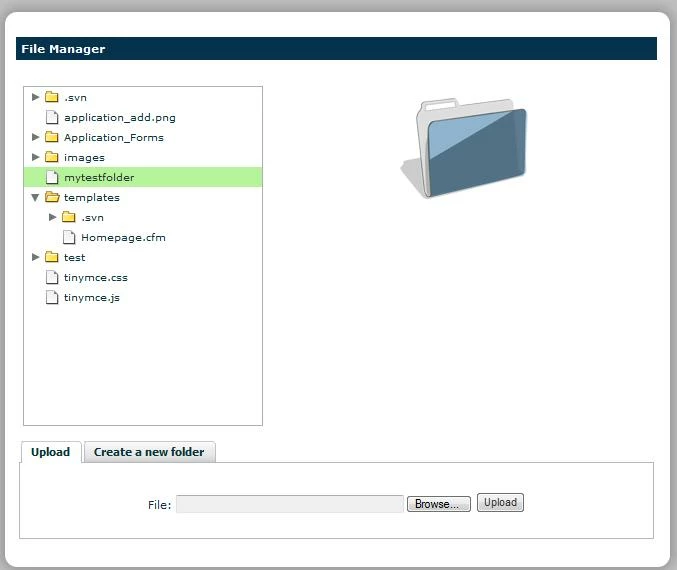Switch to the Upload tab

point(51,452)
